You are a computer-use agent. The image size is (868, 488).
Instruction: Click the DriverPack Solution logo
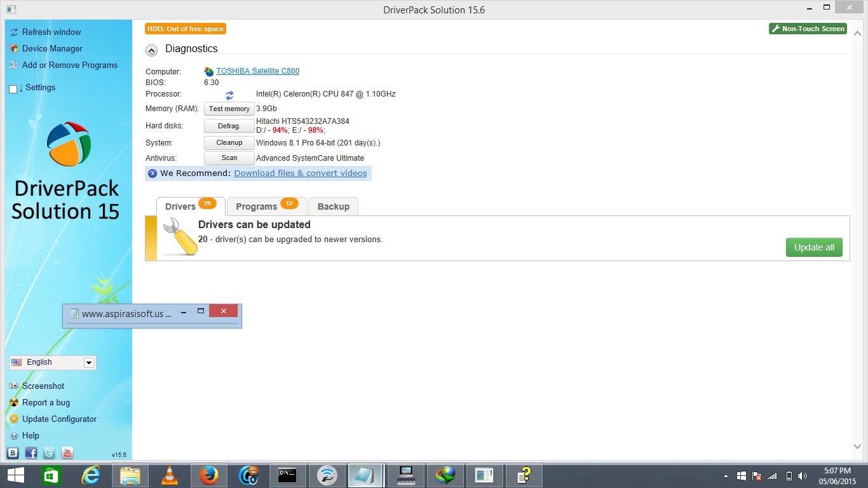pos(69,144)
